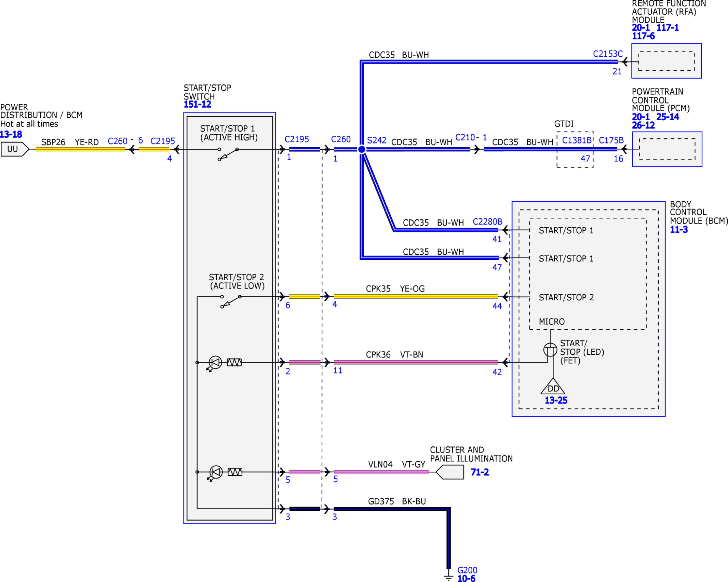
Task: Select the GD375 BK-BU wire label
Action: tap(397, 501)
